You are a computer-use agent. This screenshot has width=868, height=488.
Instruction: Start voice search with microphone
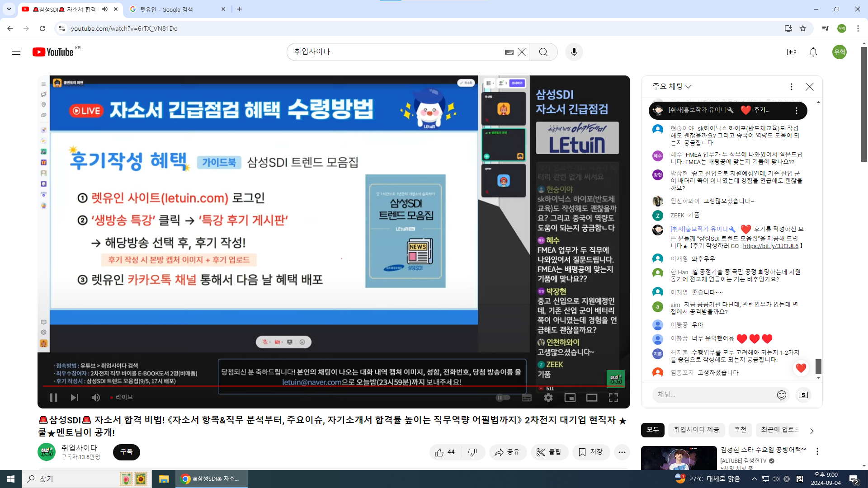pos(574,52)
